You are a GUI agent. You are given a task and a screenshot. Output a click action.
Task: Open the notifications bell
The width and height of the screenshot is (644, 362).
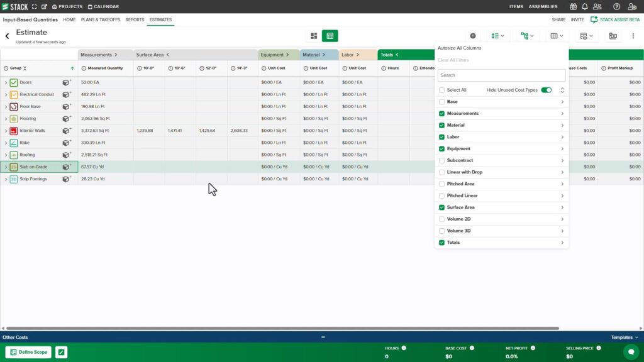tap(585, 6)
